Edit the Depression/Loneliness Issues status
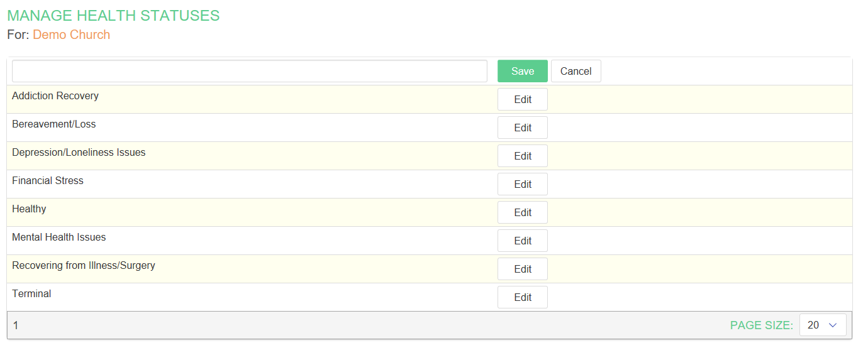 point(522,156)
